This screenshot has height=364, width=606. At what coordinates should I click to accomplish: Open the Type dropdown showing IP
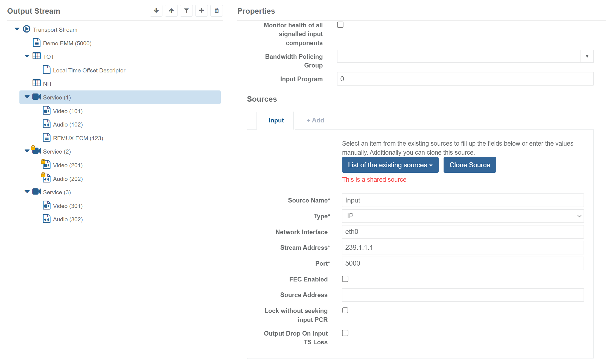pos(463,216)
